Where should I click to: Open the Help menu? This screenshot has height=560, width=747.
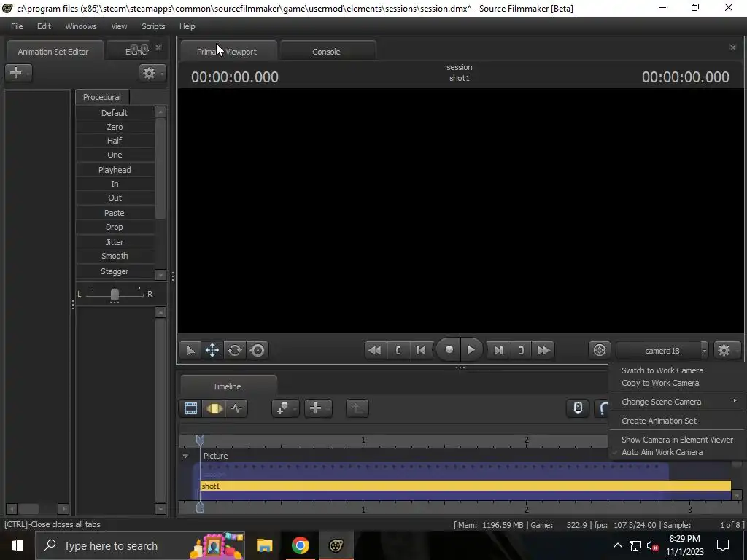coord(187,26)
